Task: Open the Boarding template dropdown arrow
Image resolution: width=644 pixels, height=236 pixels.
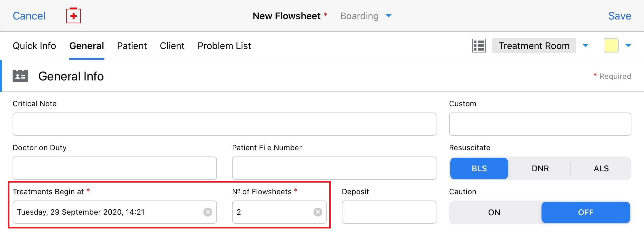Action: point(389,16)
